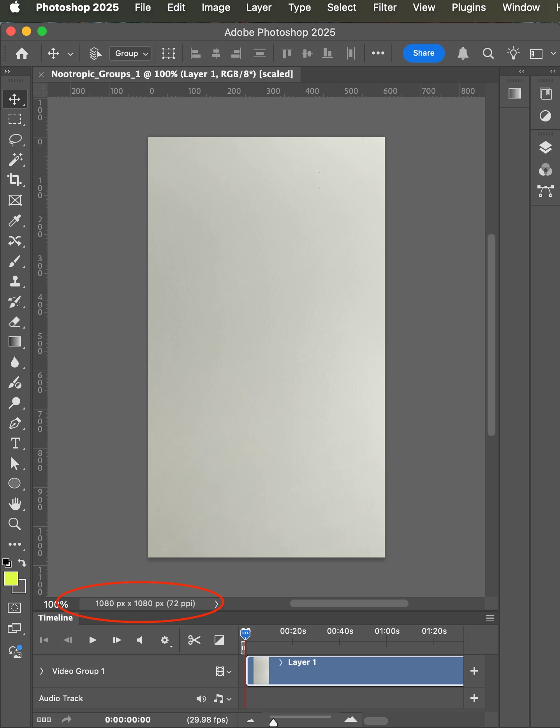Expand Layer 1 clip properties

281,662
